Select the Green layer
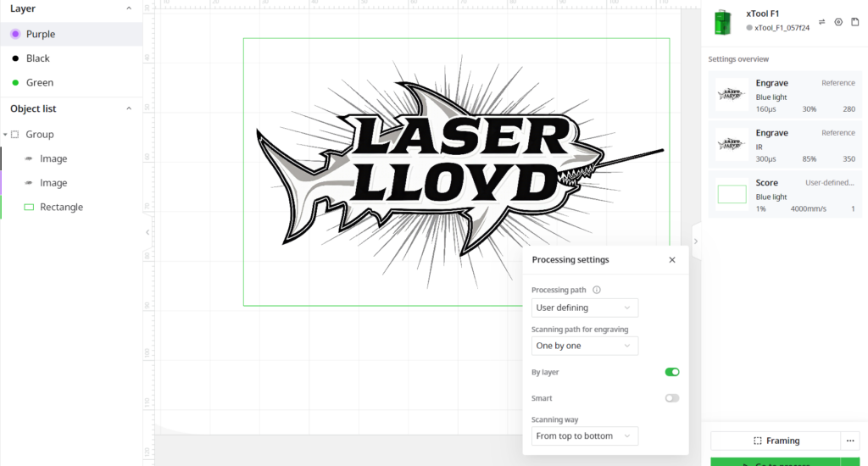Screen dimensions: 868x466 click(x=71, y=82)
